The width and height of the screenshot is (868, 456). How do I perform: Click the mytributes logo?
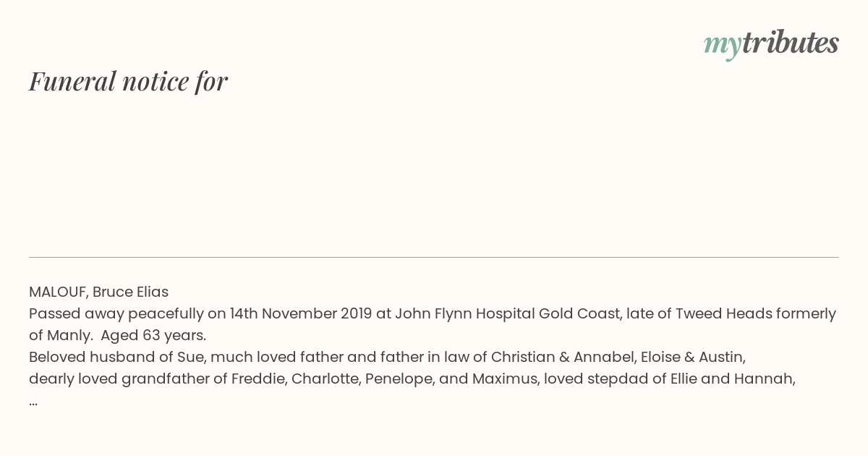(x=771, y=44)
